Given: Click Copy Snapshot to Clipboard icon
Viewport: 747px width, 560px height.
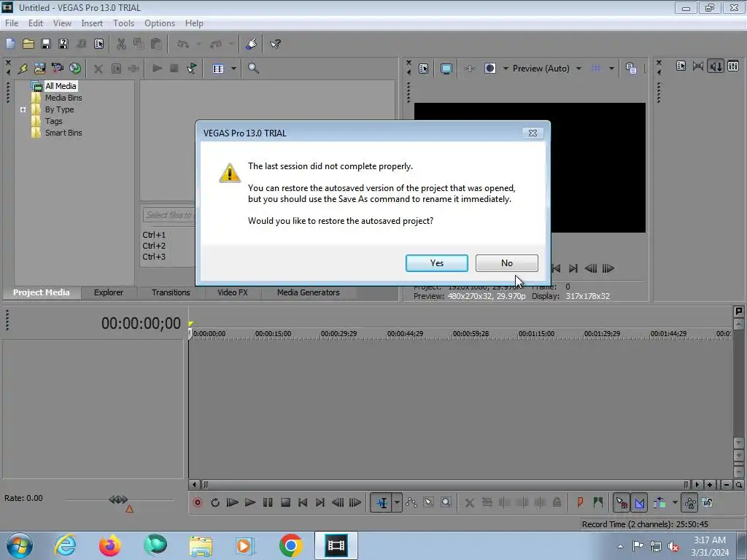Looking at the screenshot, I should point(631,69).
